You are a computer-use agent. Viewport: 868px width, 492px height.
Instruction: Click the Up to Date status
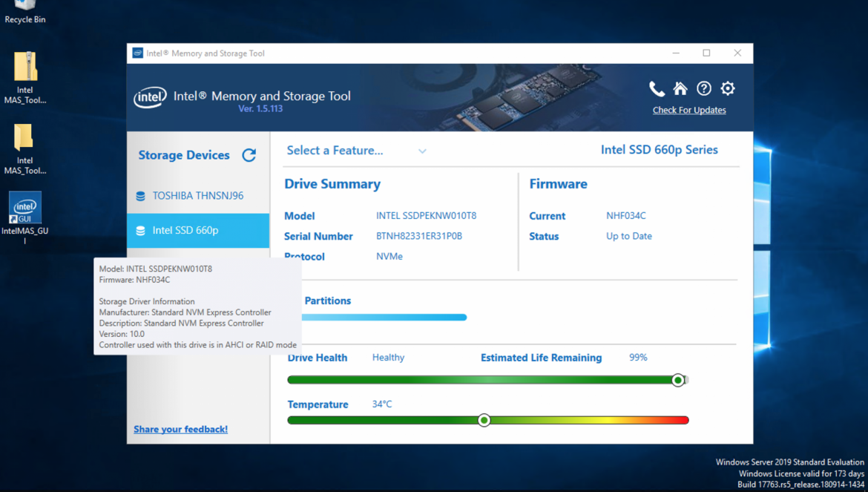629,236
